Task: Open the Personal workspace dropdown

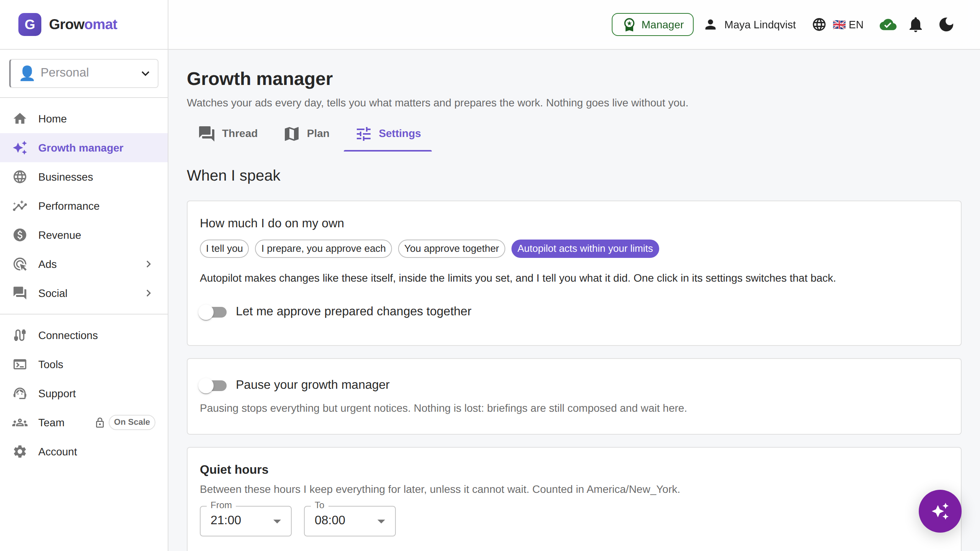Action: click(84, 73)
